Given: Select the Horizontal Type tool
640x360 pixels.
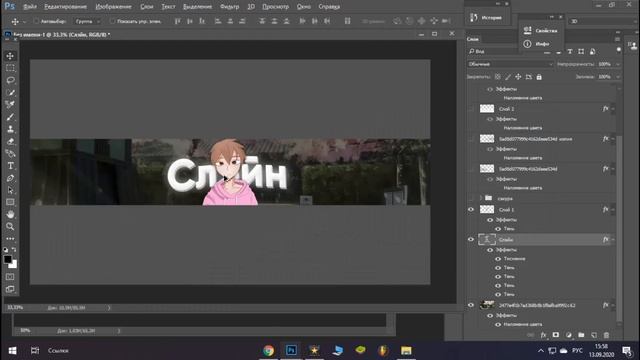Looking at the screenshot, I should pos(10,166).
